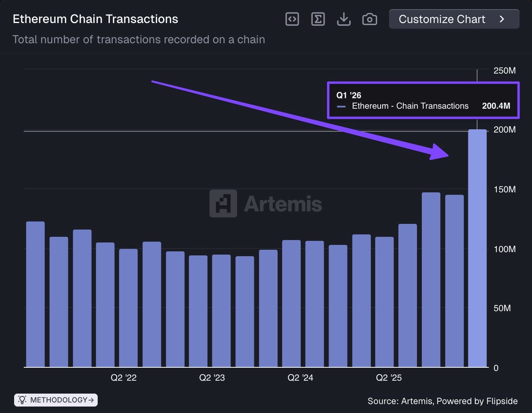This screenshot has height=413, width=532.
Task: Click the Q2 '24 axis label
Action: coord(300,377)
